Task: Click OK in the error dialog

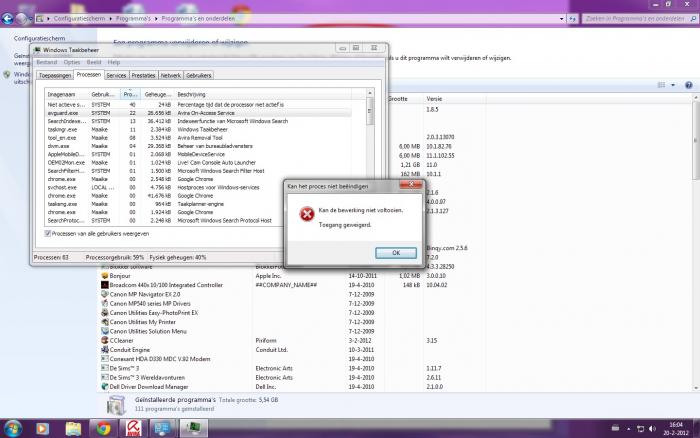Action: [x=396, y=253]
